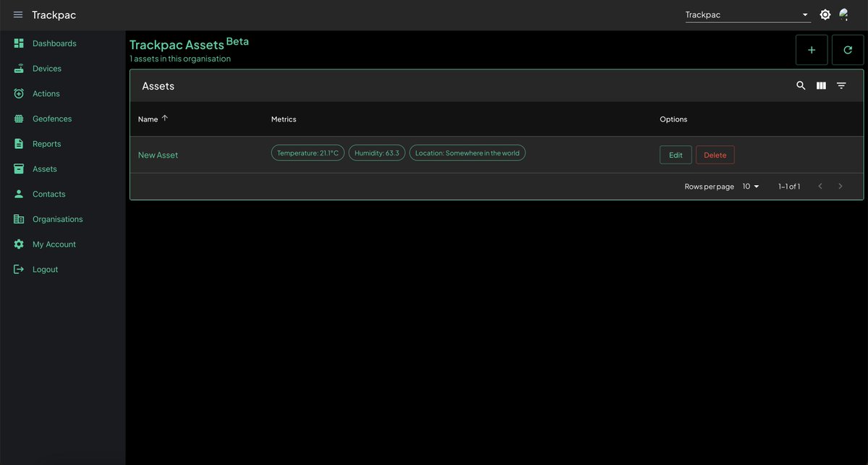Viewport: 868px width, 465px height.
Task: Navigate to the Assets menu item
Action: (45, 169)
